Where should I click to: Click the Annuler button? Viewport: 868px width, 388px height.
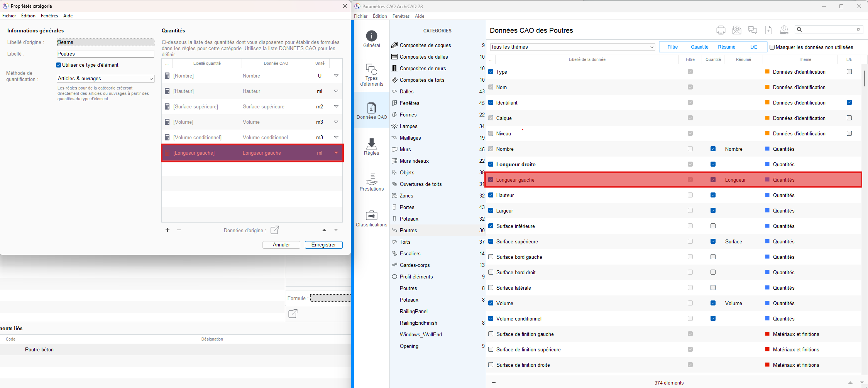pos(281,245)
